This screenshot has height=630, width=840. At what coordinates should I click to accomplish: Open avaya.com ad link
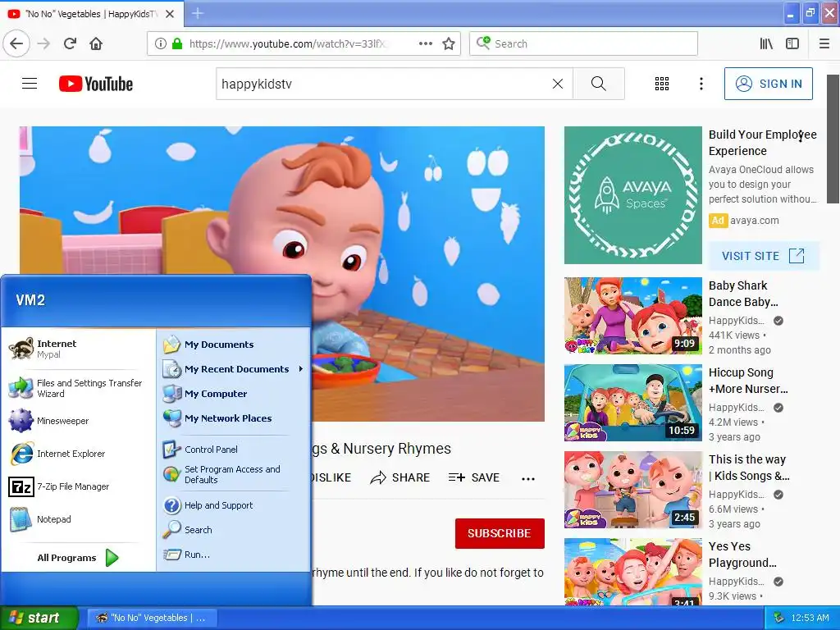coord(755,220)
